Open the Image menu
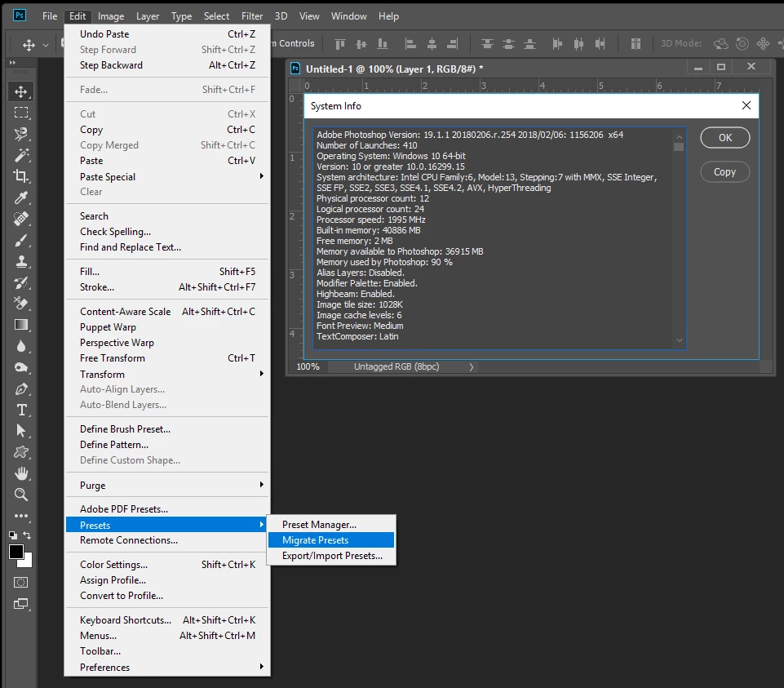784x688 pixels. (111, 16)
